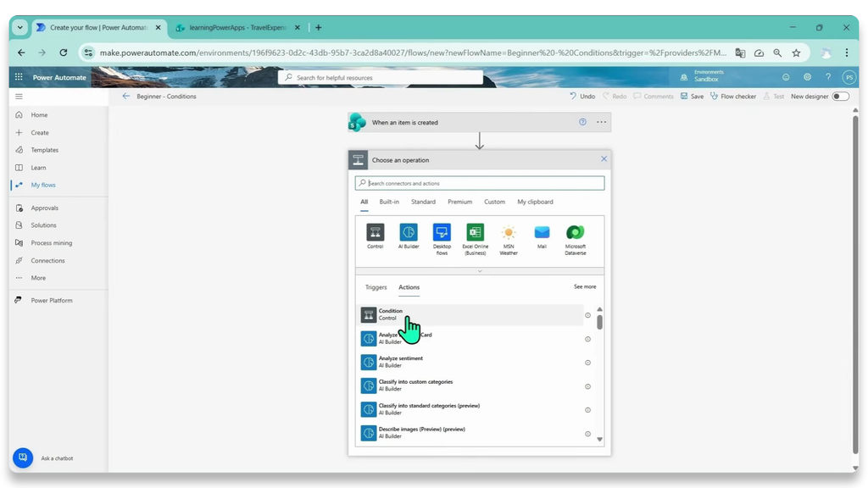Reload the page in the browser
Viewport: 868px width, 488px height.
click(x=64, y=53)
